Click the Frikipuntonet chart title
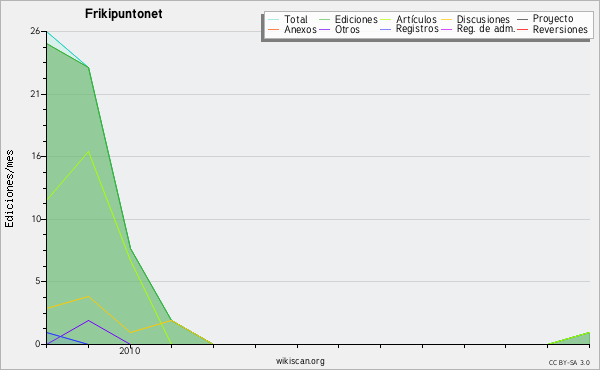Screen dimensions: 600x370 pyautogui.click(x=124, y=14)
